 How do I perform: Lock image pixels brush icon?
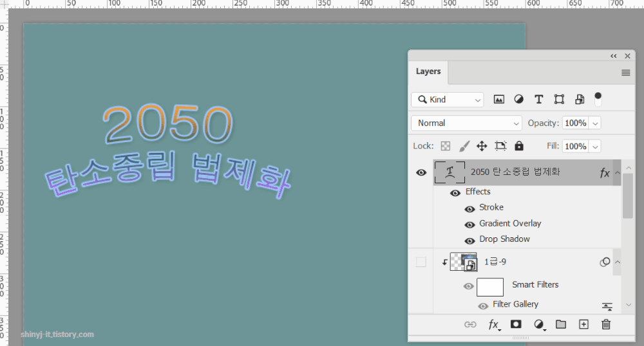coord(464,146)
